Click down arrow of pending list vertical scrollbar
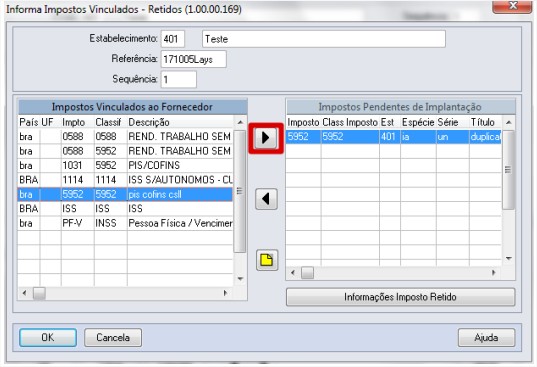This screenshot has height=367, width=537. point(509,258)
